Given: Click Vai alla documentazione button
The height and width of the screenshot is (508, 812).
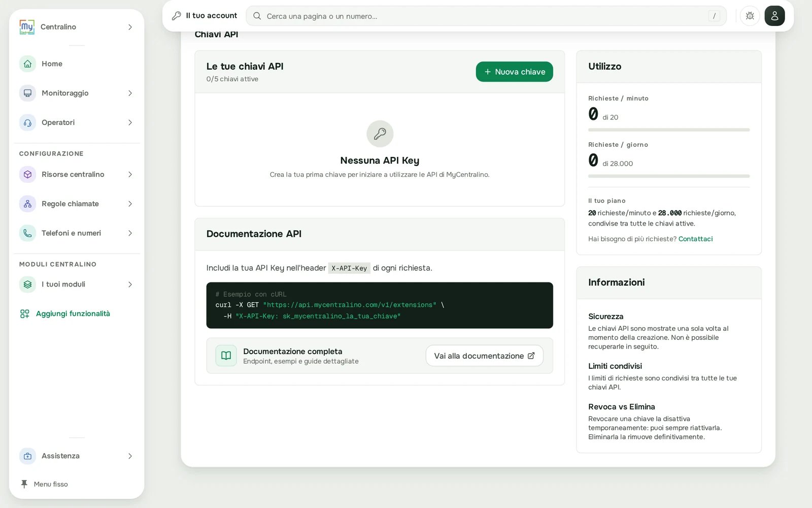Looking at the screenshot, I should coord(484,356).
